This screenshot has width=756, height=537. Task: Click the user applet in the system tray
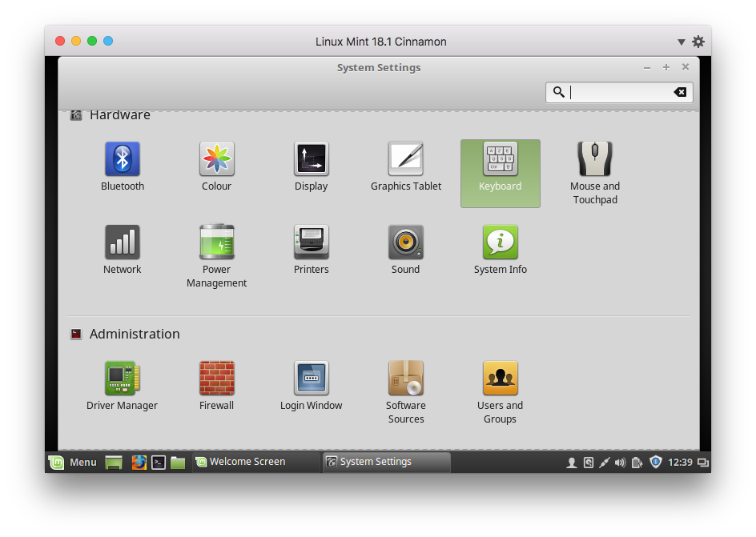coord(571,463)
